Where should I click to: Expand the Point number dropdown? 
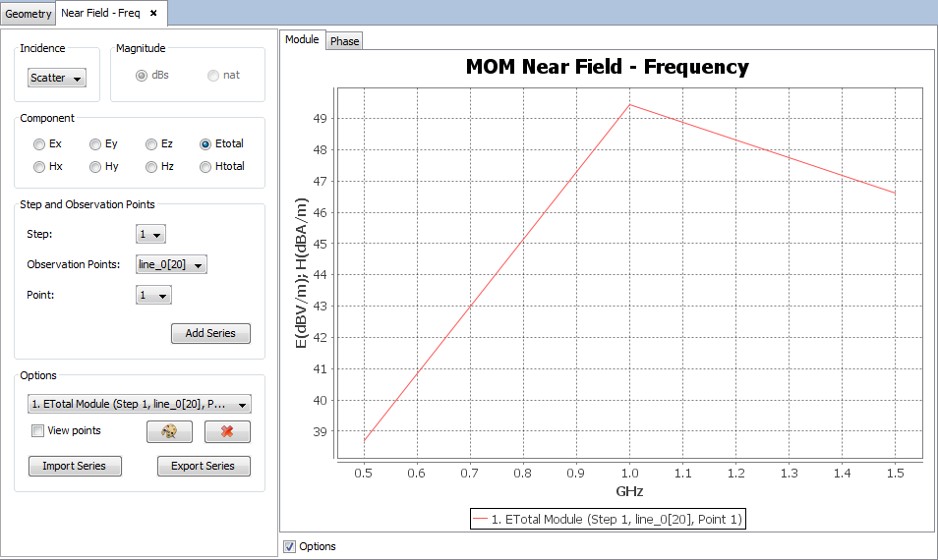pyautogui.click(x=153, y=295)
